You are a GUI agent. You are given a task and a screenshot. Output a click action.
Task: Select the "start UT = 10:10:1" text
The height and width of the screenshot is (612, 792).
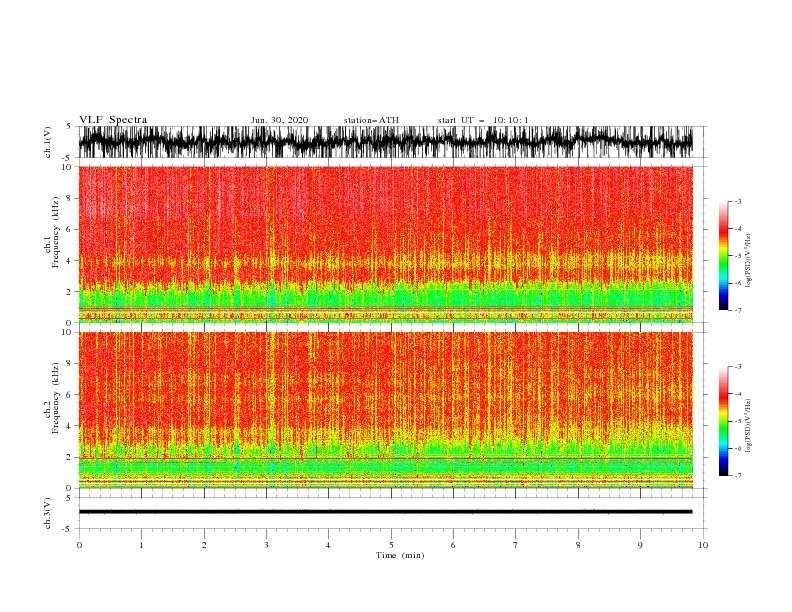483,120
